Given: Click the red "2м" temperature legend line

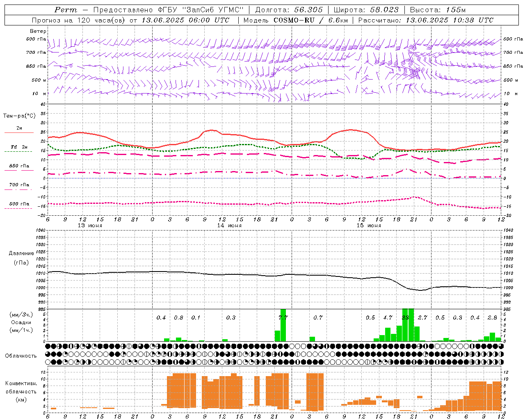Looking at the screenshot, I should (x=19, y=133).
